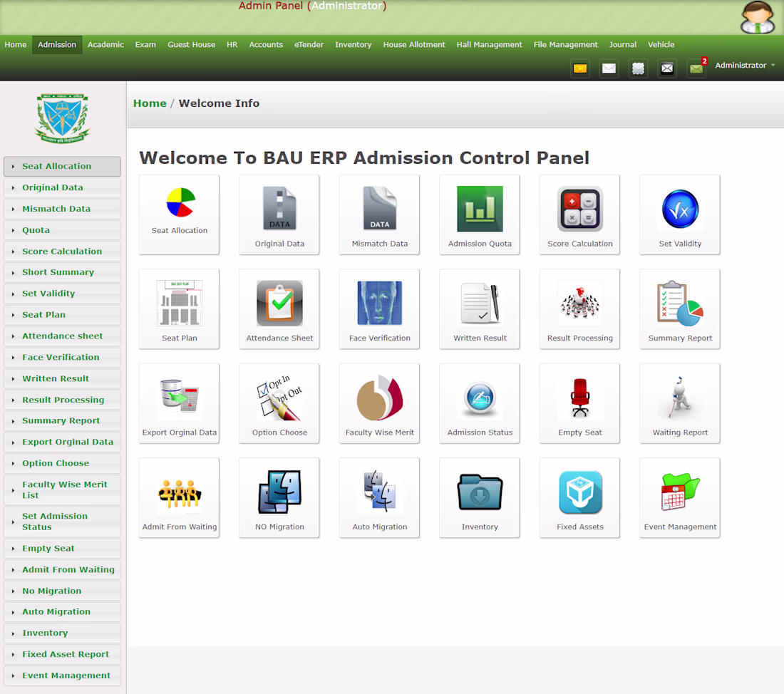The height and width of the screenshot is (694, 784).
Task: Open the Result Processing tile
Action: [579, 309]
